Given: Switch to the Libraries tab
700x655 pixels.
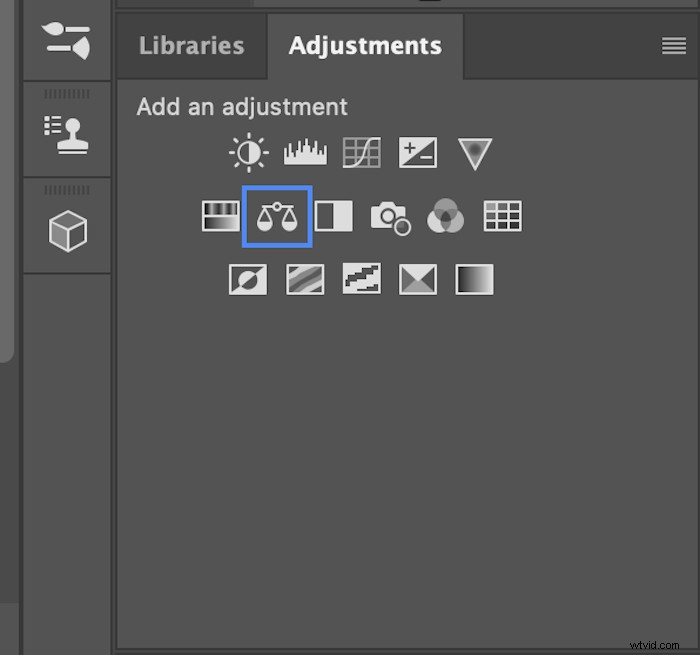Looking at the screenshot, I should (x=191, y=46).
